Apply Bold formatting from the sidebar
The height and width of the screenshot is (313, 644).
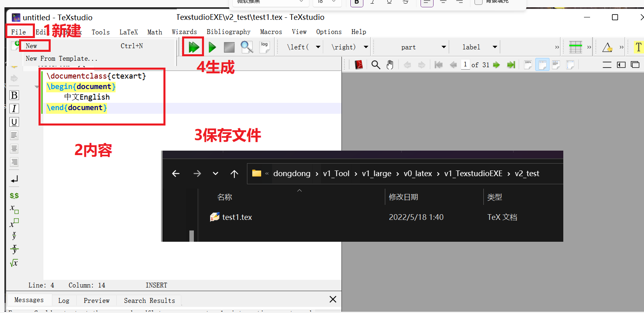[x=14, y=95]
